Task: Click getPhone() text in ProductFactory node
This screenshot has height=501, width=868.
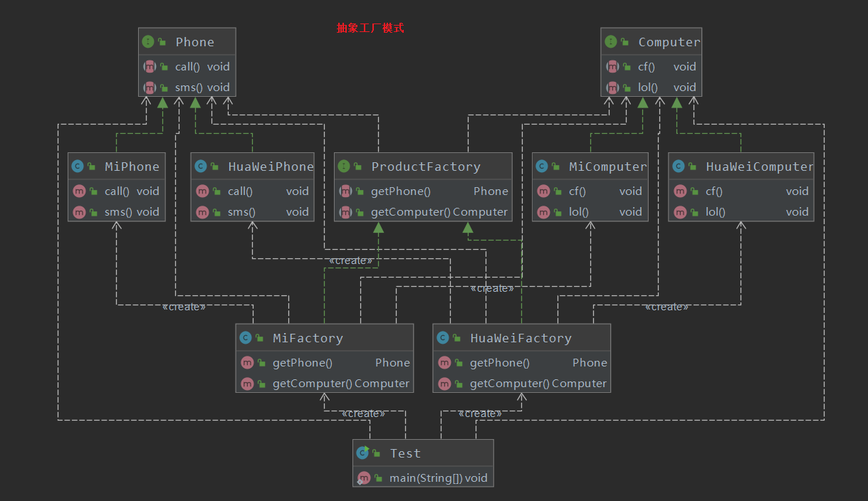Action: [401, 191]
